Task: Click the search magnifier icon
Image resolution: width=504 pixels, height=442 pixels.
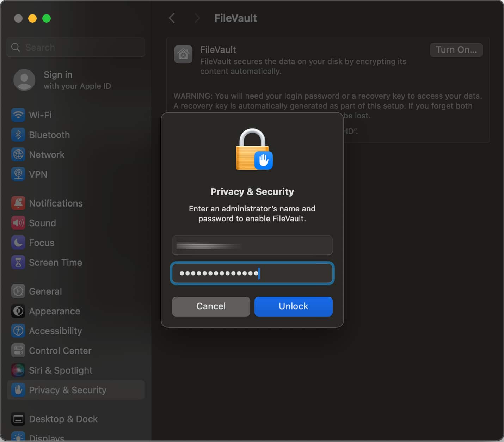Action: click(16, 47)
